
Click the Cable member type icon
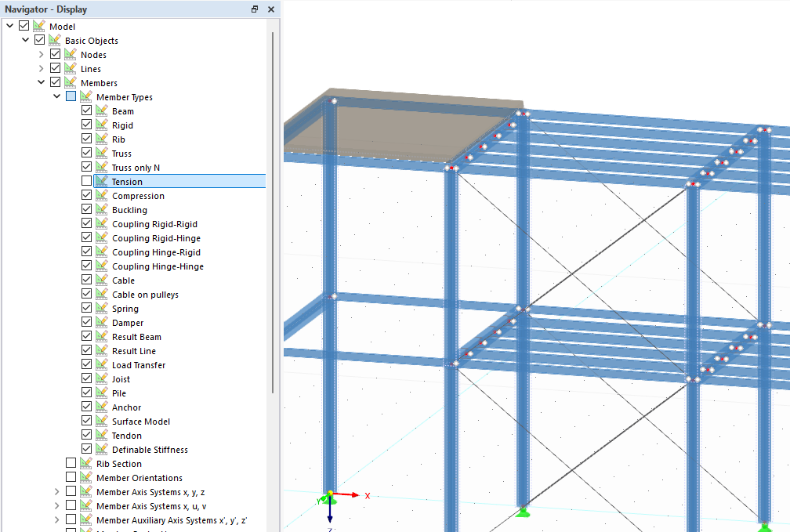(101, 280)
